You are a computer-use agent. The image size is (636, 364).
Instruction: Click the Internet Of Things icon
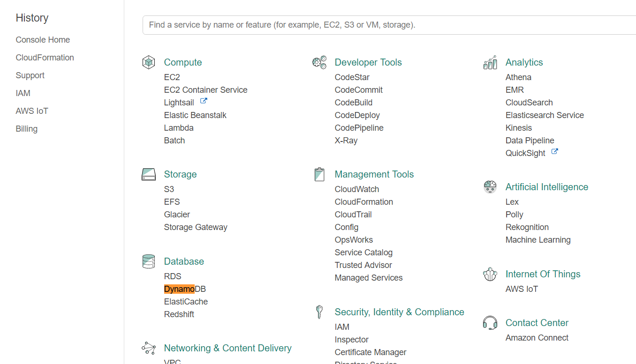pos(490,274)
